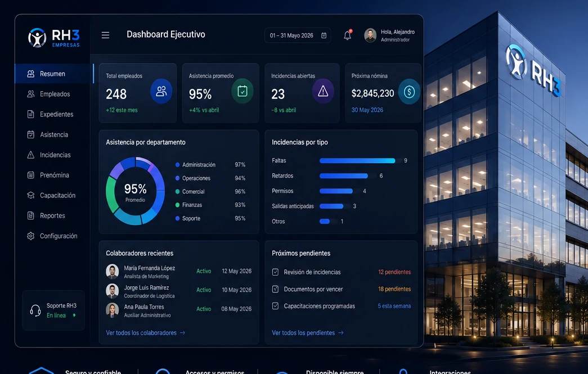The width and height of the screenshot is (588, 374).
Task: Click the $2,845,230 payroll amount
Action: (372, 93)
